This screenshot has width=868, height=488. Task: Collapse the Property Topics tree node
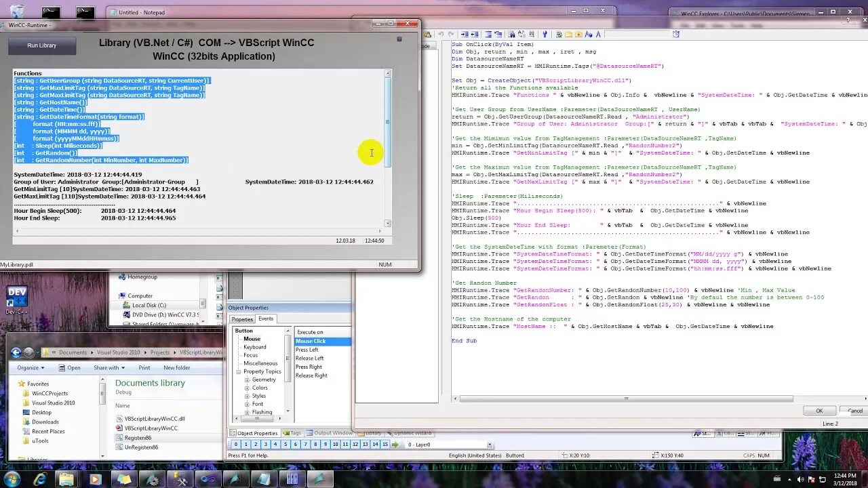tap(239, 371)
